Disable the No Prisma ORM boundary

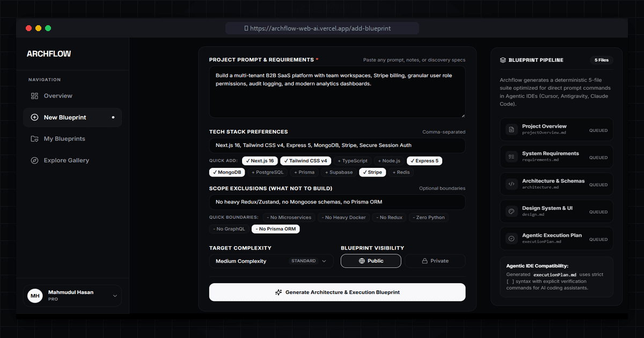click(x=276, y=229)
